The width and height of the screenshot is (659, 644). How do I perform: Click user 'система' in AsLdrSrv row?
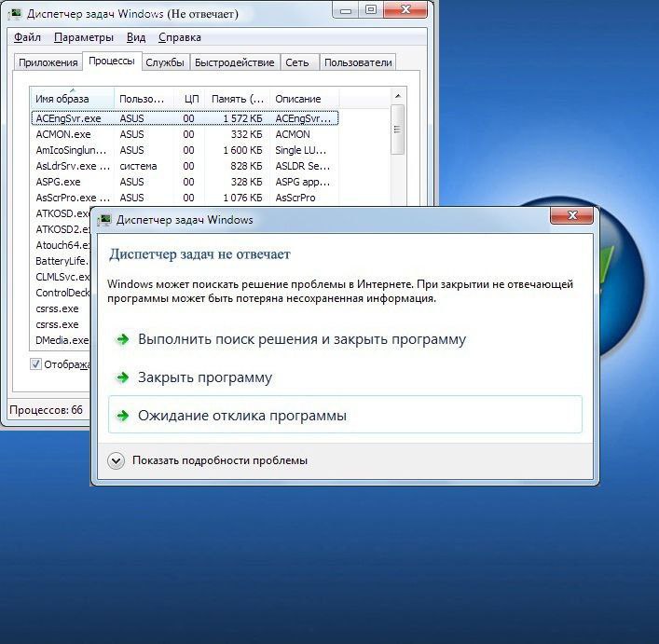[x=138, y=166]
